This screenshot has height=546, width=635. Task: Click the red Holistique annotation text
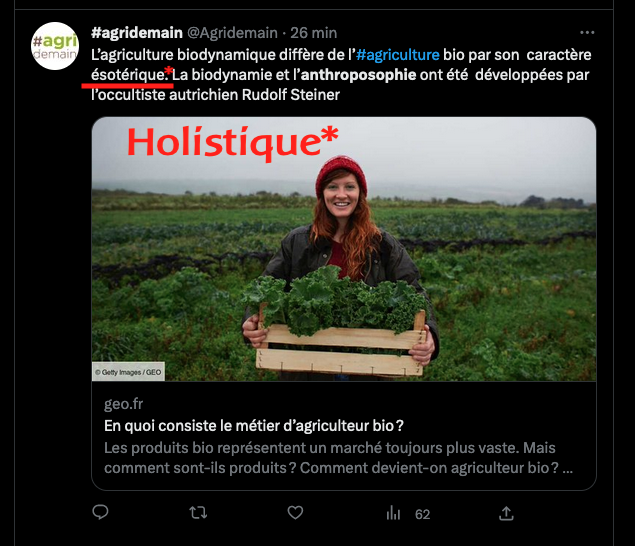pos(233,143)
